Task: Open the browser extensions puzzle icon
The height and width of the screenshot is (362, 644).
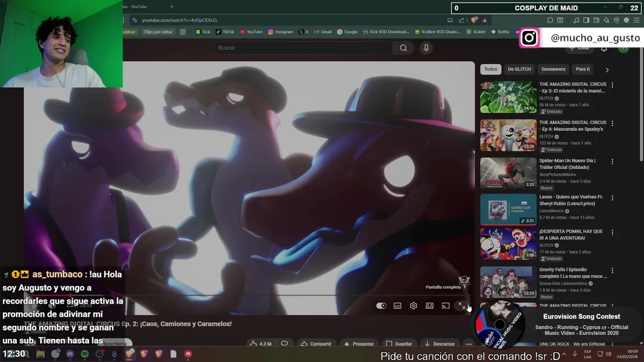Action: (550, 20)
